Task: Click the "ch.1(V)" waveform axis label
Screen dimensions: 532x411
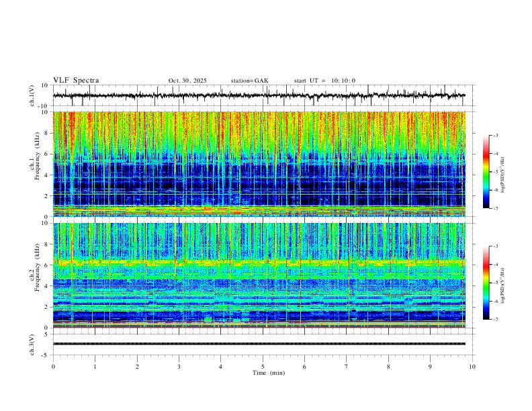Action: (32, 95)
